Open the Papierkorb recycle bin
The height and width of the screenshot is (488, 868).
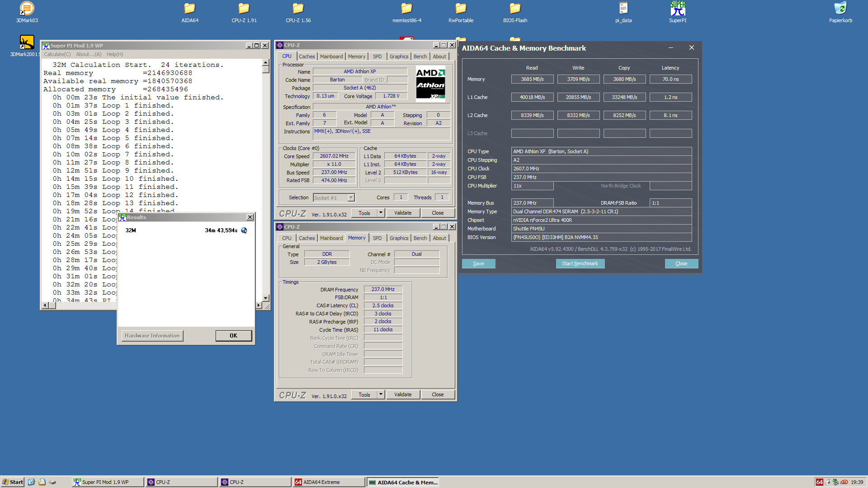840,12
